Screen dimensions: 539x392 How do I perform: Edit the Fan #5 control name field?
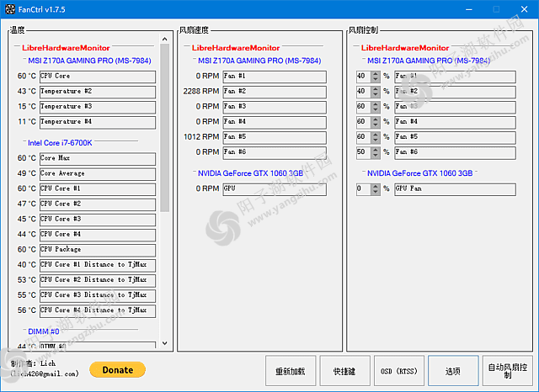(x=455, y=137)
